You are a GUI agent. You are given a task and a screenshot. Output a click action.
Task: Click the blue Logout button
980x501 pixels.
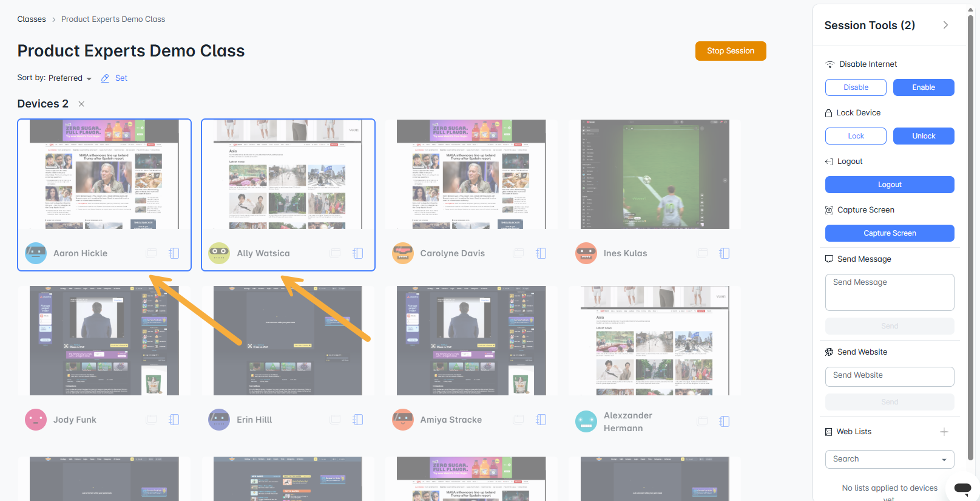tap(890, 185)
